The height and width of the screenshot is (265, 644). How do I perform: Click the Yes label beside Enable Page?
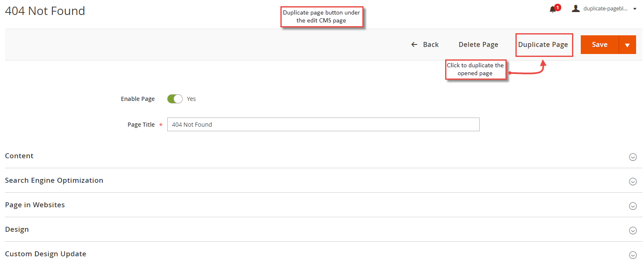tap(191, 99)
